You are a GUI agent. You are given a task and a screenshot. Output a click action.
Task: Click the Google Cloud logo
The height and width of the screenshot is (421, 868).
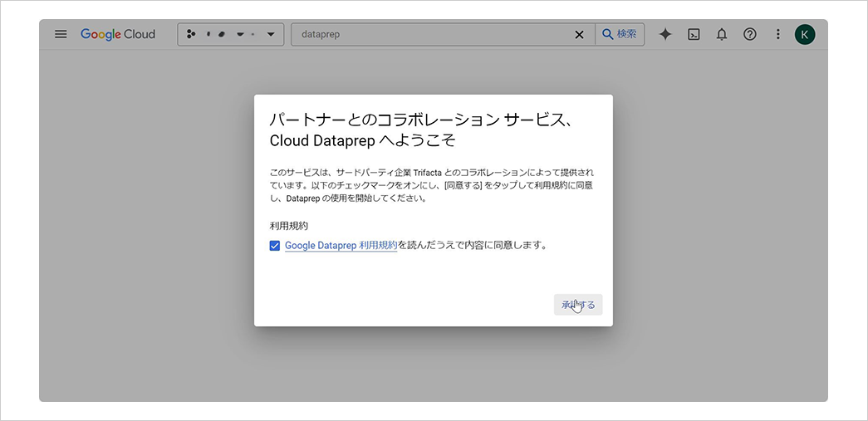click(x=118, y=34)
